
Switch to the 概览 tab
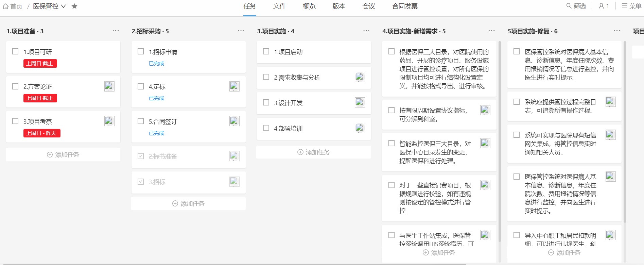point(309,6)
